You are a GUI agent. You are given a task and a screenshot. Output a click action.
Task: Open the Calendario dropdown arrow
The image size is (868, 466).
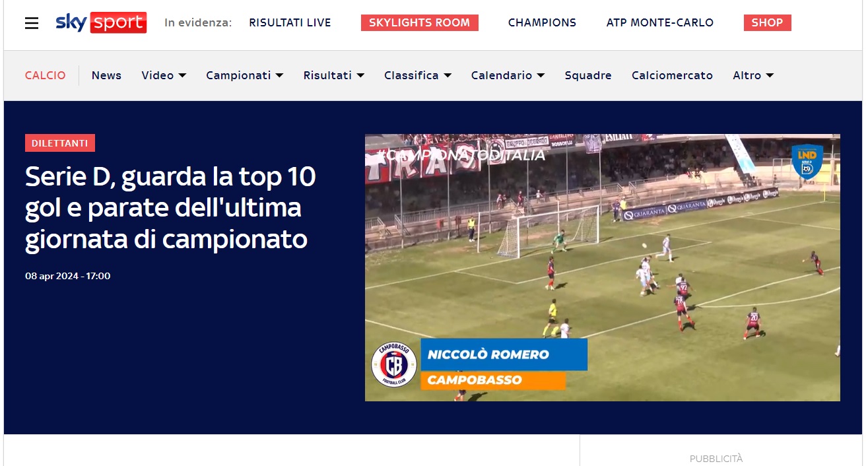coord(541,76)
